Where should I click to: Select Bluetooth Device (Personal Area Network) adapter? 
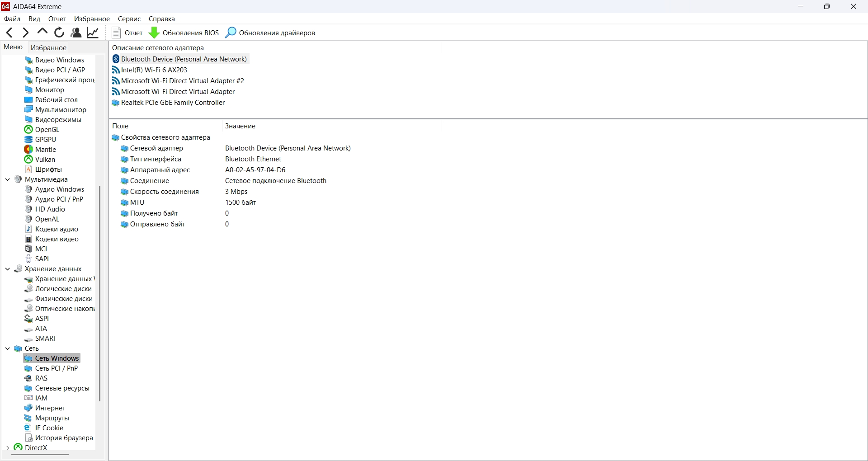coord(180,59)
